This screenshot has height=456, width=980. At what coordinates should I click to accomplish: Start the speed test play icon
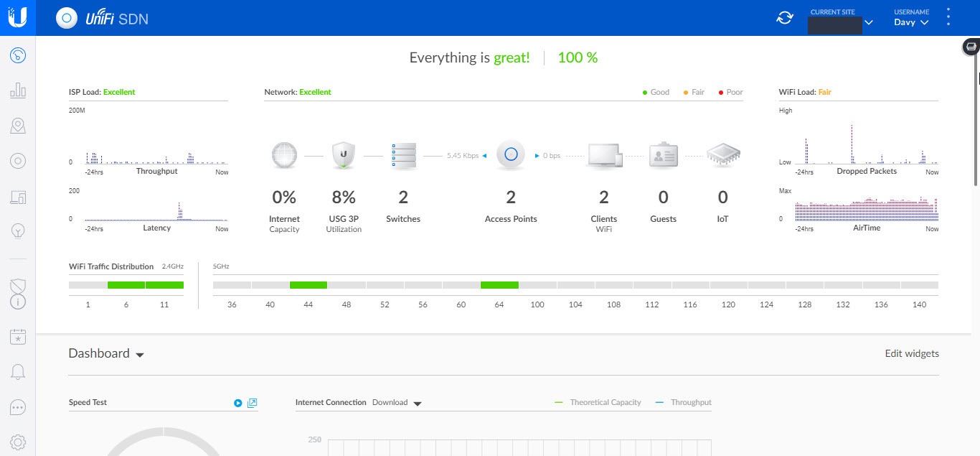238,403
